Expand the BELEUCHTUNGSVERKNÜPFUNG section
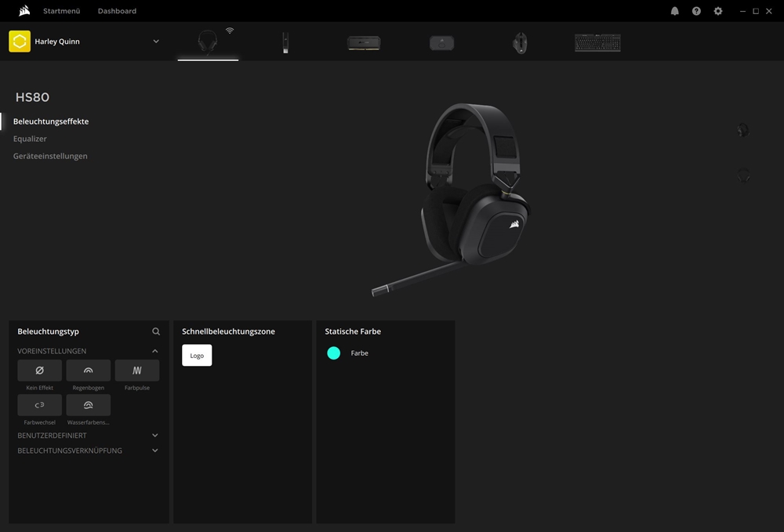784x532 pixels. pos(155,451)
